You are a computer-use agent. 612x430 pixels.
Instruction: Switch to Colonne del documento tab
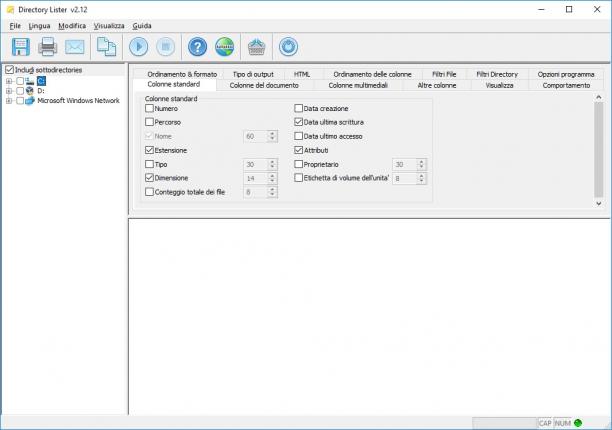[x=264, y=85]
